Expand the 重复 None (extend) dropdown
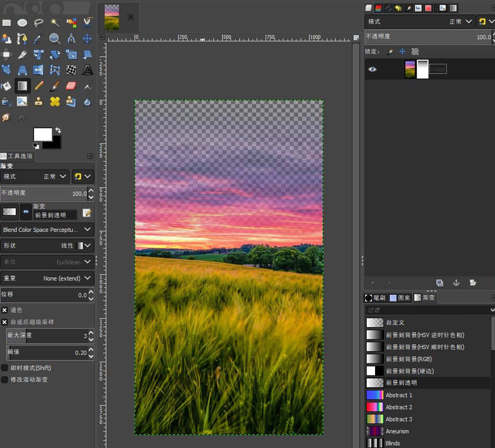The width and height of the screenshot is (495, 448). [47, 278]
